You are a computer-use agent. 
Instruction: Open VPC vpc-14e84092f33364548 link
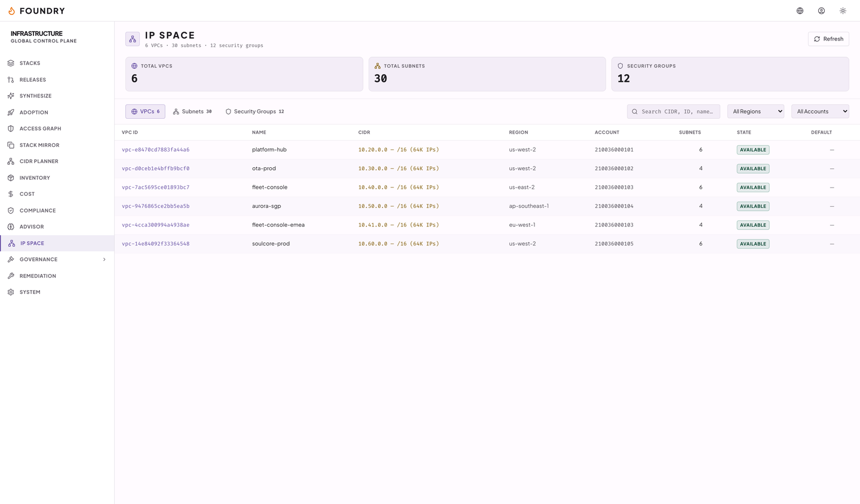pos(155,244)
